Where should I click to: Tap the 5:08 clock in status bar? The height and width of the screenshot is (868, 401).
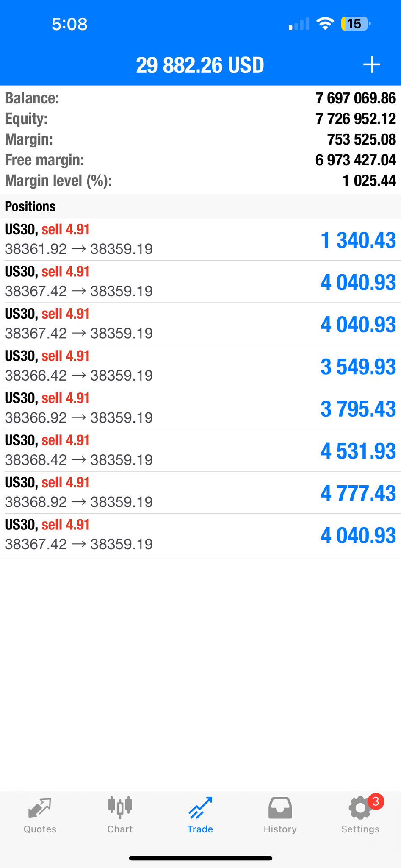(x=69, y=24)
